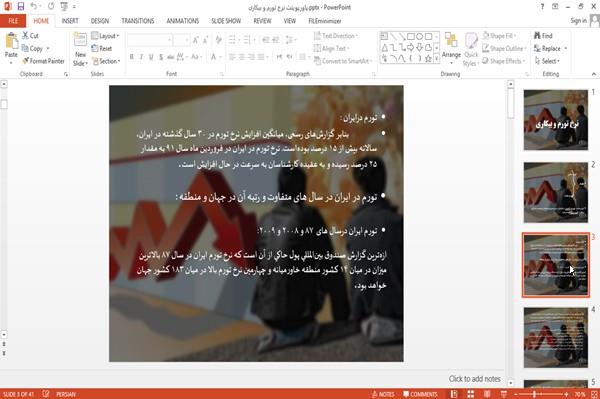The image size is (600, 399).
Task: Open Quick Styles gallery
Action: coord(471,49)
